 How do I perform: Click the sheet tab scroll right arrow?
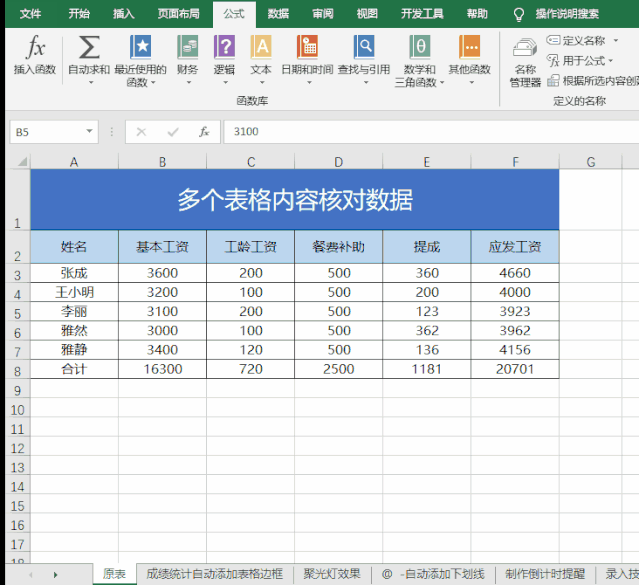(x=55, y=575)
